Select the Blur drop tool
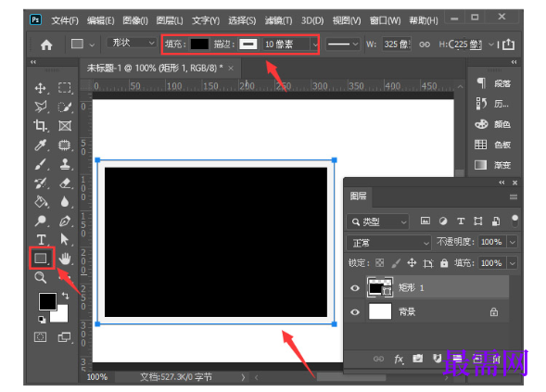 coord(65,202)
